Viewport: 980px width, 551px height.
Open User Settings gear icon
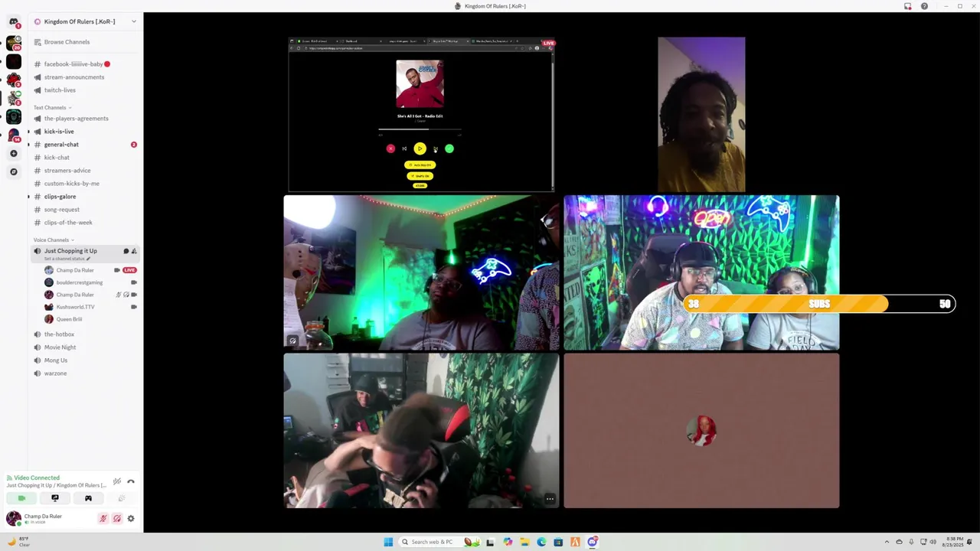(x=131, y=518)
